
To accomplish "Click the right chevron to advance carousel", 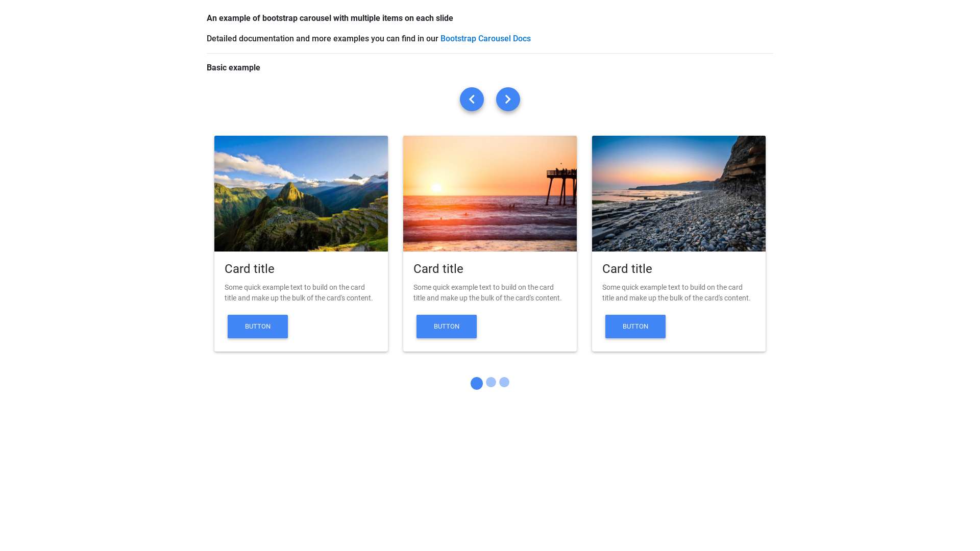I will tap(508, 99).
